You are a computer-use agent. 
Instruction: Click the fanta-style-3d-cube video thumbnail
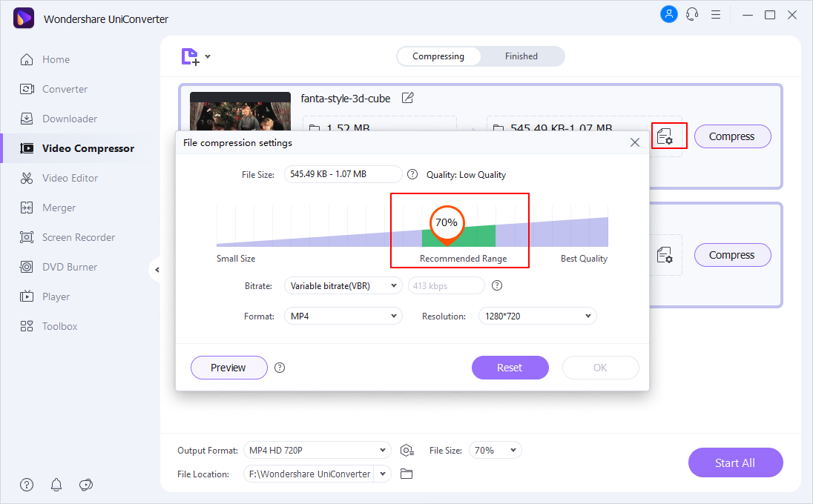tap(240, 111)
